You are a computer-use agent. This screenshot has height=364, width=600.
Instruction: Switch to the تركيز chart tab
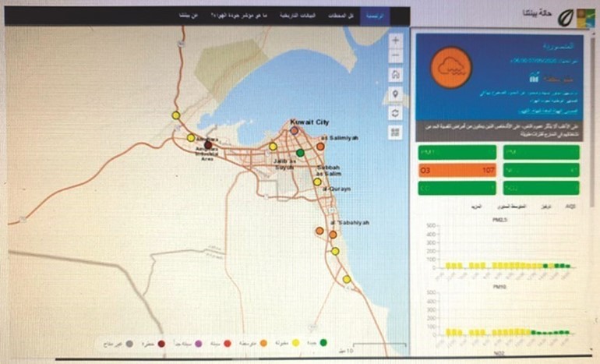click(546, 207)
